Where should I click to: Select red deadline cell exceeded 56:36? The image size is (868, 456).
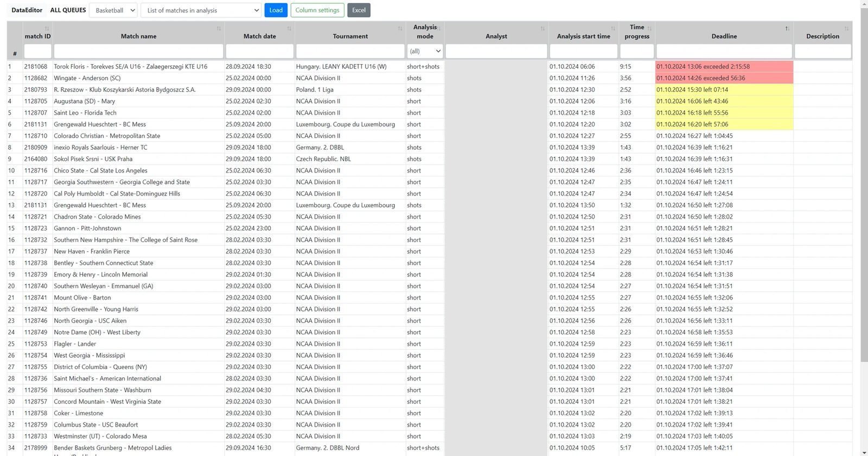tap(724, 78)
